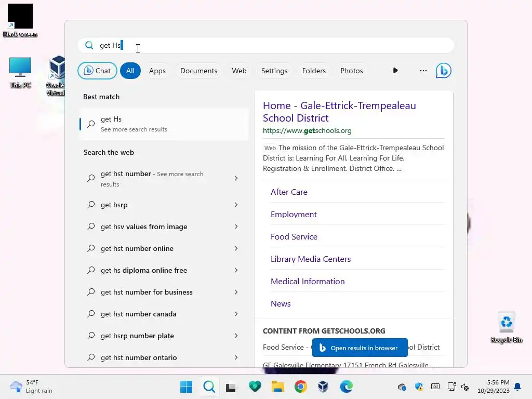
Task: Launch Microsoft Edge from taskbar
Action: (346, 387)
